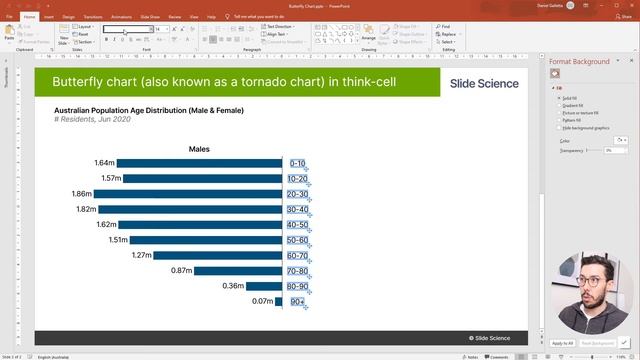Viewport: 640px width, 360px height.
Task: Open the Layout dropdown
Action: pyautogui.click(x=83, y=27)
